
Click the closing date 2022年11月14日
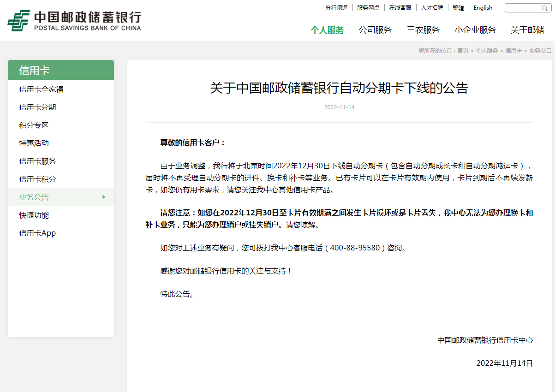point(505,363)
